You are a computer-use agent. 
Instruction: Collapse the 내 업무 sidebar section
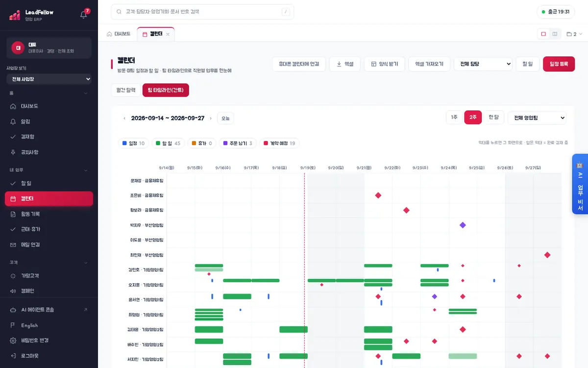pyautogui.click(x=49, y=170)
